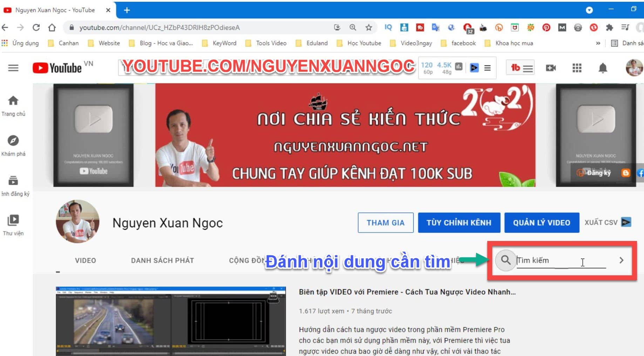The width and height of the screenshot is (644, 356).
Task: Open vidIQ stats bar chart icon
Action: [x=459, y=67]
